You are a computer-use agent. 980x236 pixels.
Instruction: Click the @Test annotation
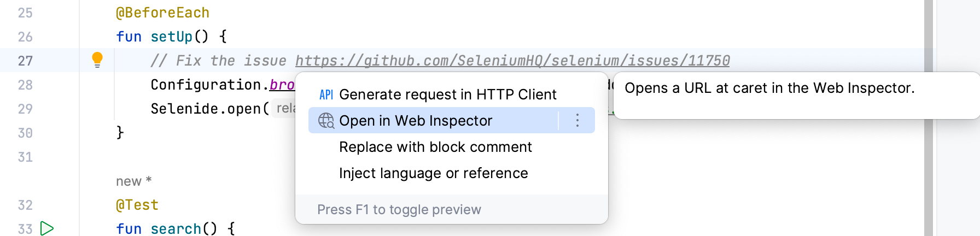137,205
